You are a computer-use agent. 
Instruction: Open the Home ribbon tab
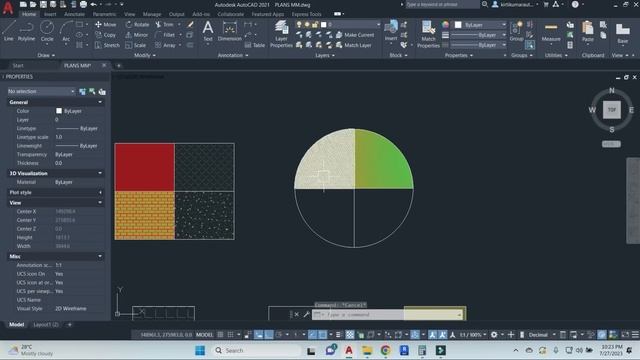29,14
